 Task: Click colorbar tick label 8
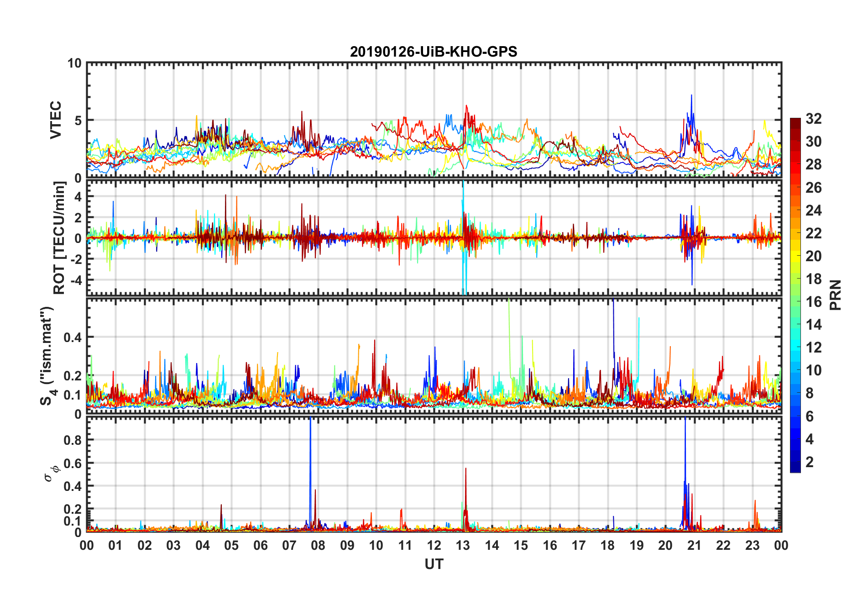[x=809, y=393]
